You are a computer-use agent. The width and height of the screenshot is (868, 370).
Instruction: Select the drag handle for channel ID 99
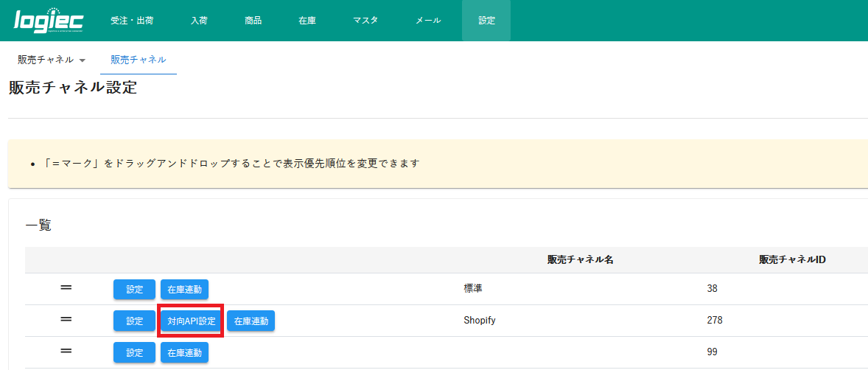pos(66,352)
